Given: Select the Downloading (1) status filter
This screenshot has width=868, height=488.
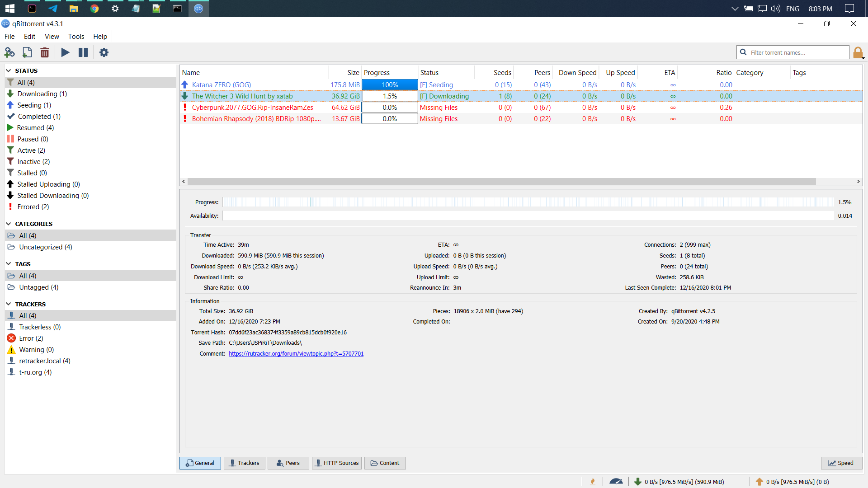Looking at the screenshot, I should (90, 94).
